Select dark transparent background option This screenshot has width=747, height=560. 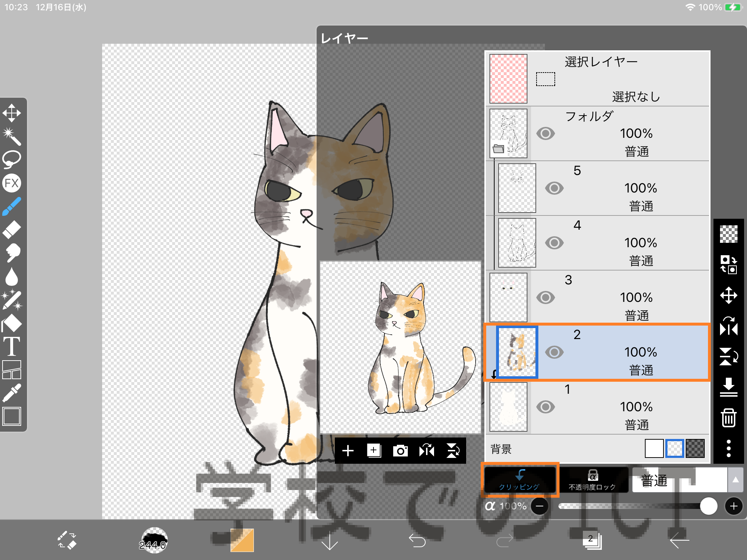(x=695, y=448)
